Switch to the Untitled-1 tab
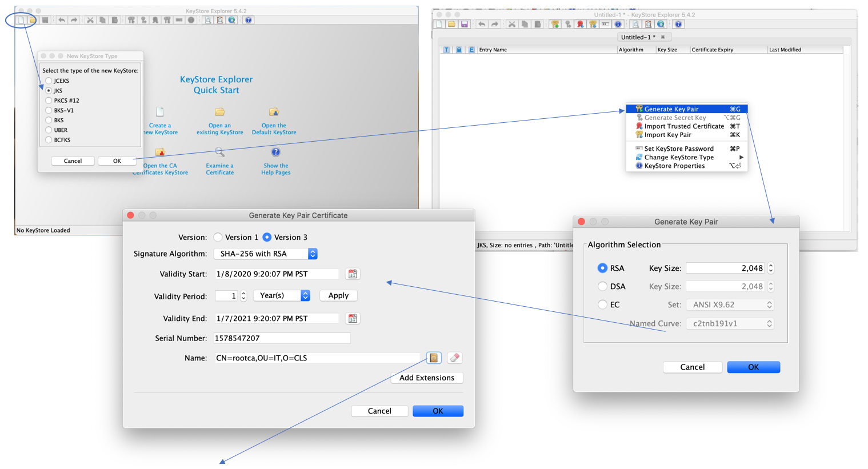 tap(643, 37)
